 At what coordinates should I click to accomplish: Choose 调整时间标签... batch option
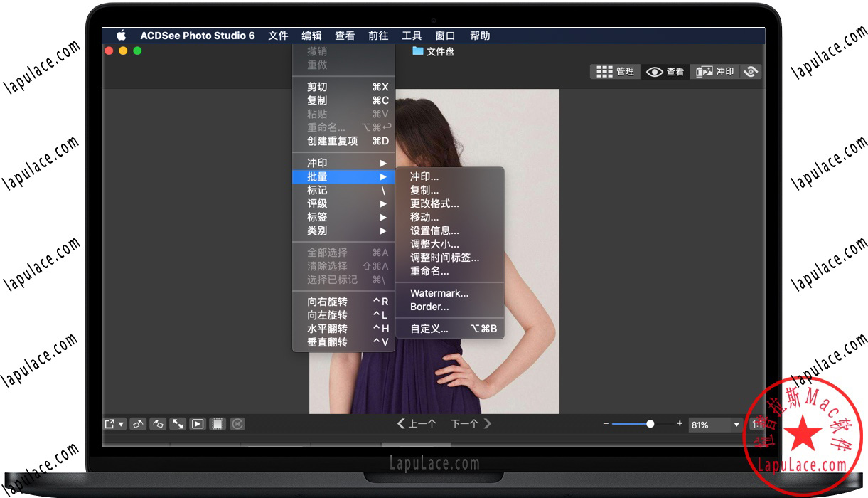450,258
